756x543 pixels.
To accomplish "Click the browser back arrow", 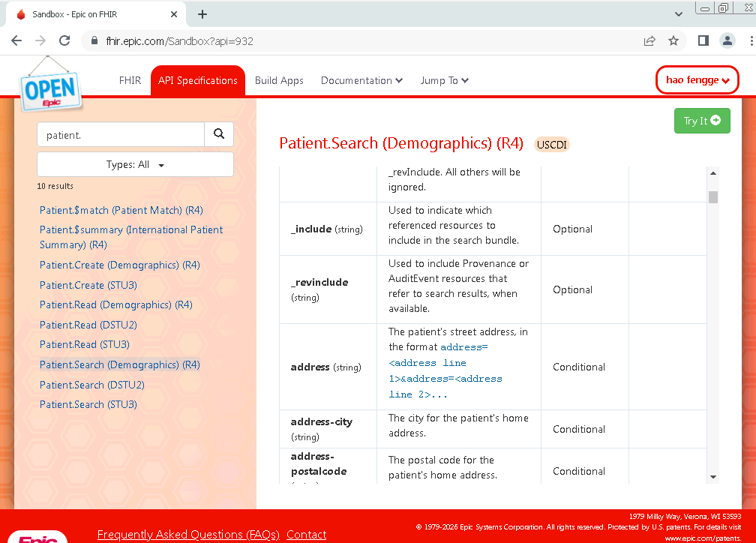I will pyautogui.click(x=16, y=41).
